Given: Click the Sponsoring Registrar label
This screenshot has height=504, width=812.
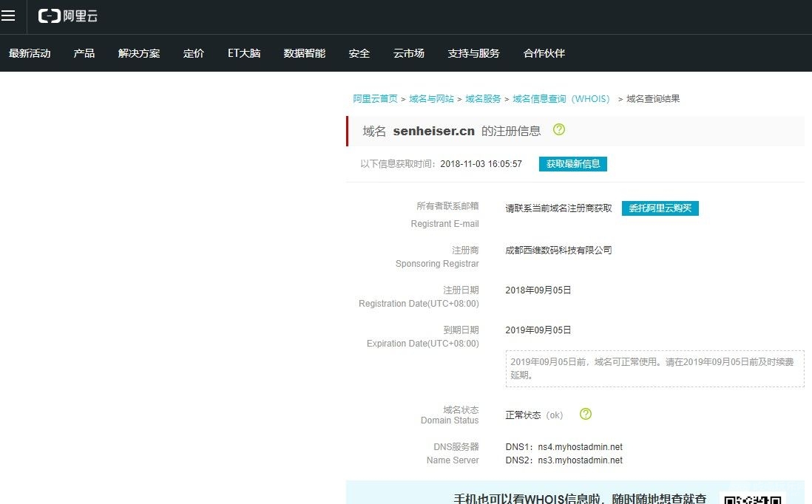Looking at the screenshot, I should [437, 263].
